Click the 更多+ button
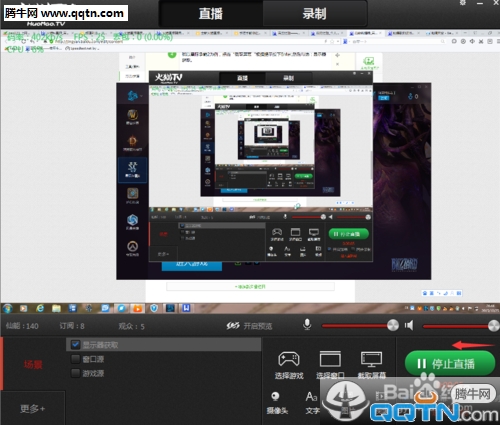The height and width of the screenshot is (425, 500). coord(32,408)
